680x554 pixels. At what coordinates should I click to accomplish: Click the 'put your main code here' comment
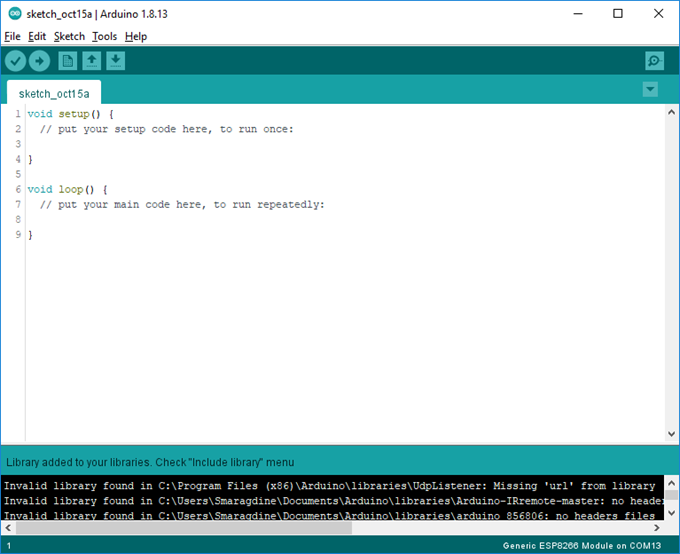pyautogui.click(x=182, y=205)
